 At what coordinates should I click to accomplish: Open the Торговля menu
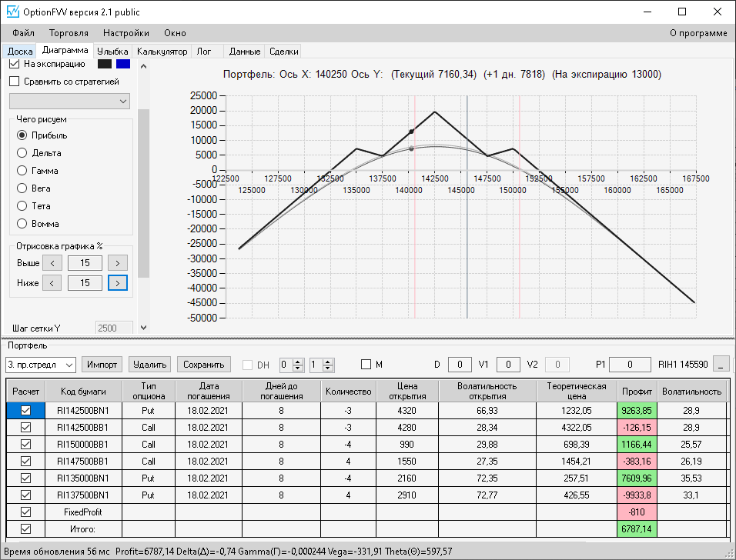click(69, 33)
